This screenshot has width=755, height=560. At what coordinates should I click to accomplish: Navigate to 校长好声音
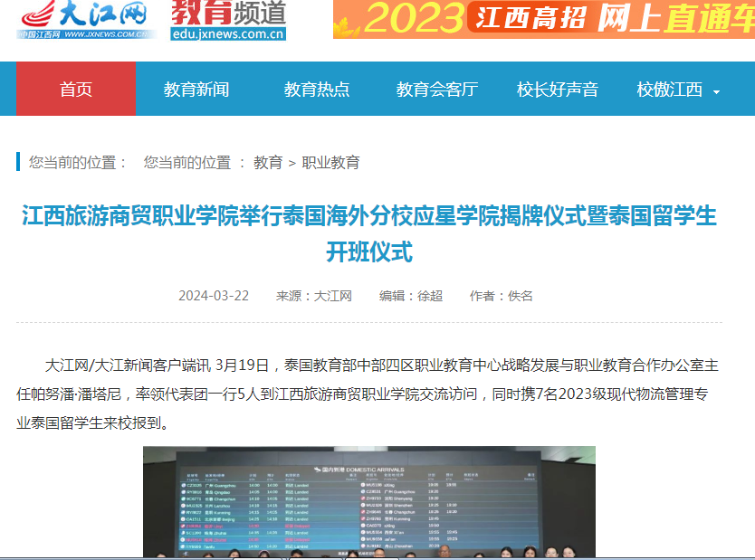[x=558, y=90]
